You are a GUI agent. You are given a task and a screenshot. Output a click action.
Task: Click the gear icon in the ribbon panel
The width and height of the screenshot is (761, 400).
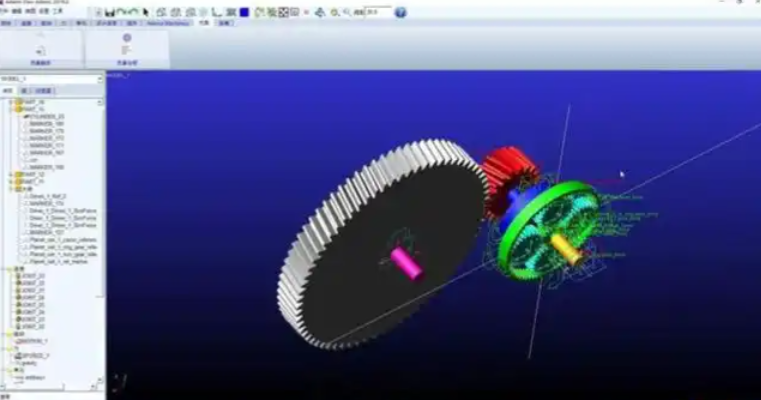pyautogui.click(x=127, y=37)
